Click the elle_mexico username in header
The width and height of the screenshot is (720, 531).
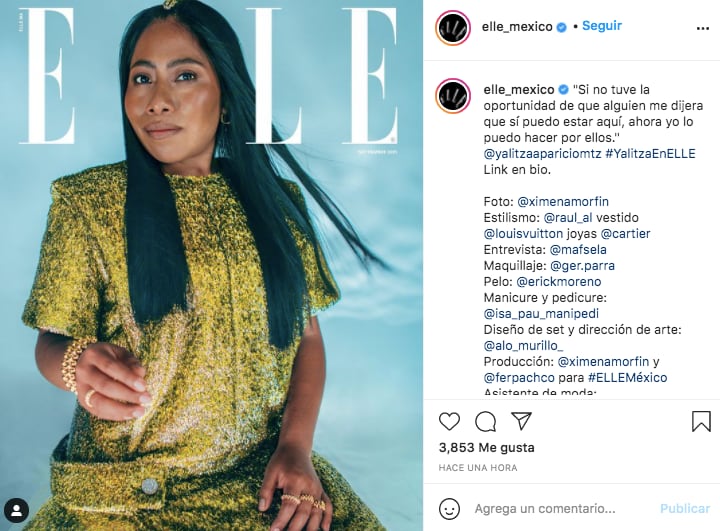click(x=517, y=27)
